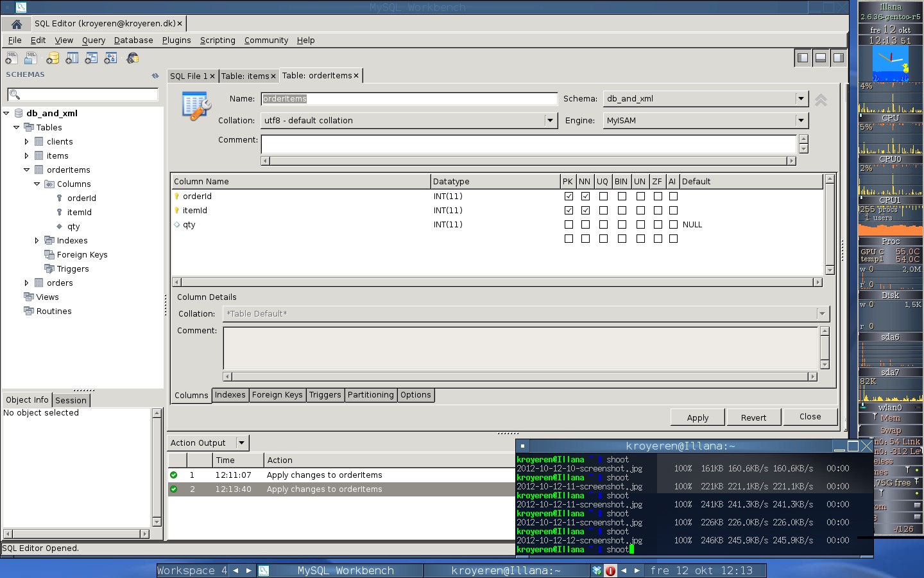Image resolution: width=924 pixels, height=578 pixels.
Task: Click the create new table icon
Action: coord(72,58)
